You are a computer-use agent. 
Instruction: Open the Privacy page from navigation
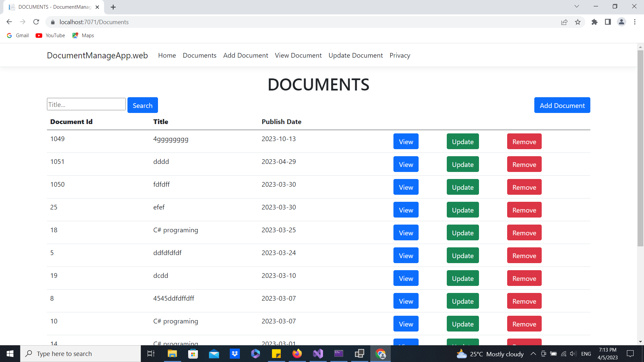pos(400,55)
